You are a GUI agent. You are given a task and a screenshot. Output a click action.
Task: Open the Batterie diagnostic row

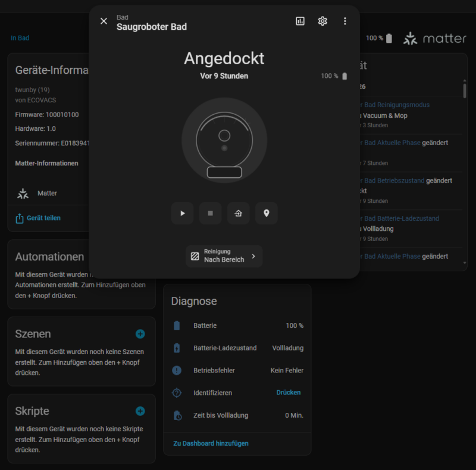coord(237,325)
